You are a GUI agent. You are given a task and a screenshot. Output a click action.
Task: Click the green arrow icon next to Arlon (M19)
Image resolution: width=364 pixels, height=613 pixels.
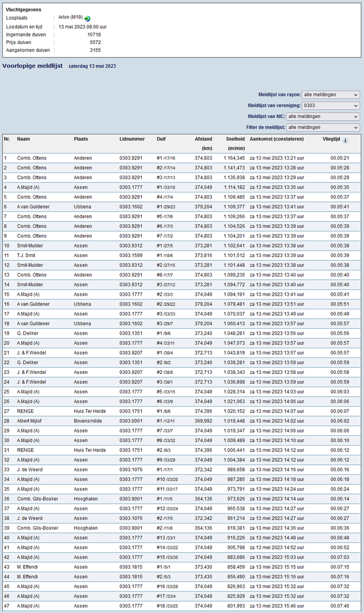87,18
